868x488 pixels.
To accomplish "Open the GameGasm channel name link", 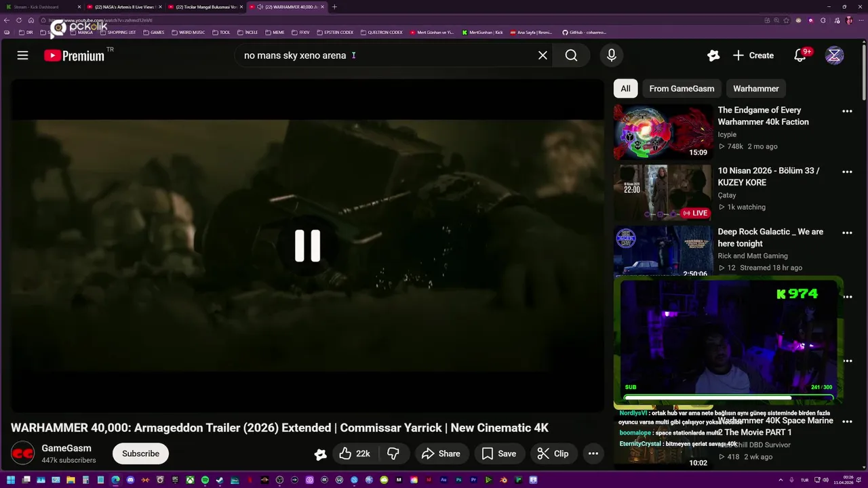I will [66, 448].
